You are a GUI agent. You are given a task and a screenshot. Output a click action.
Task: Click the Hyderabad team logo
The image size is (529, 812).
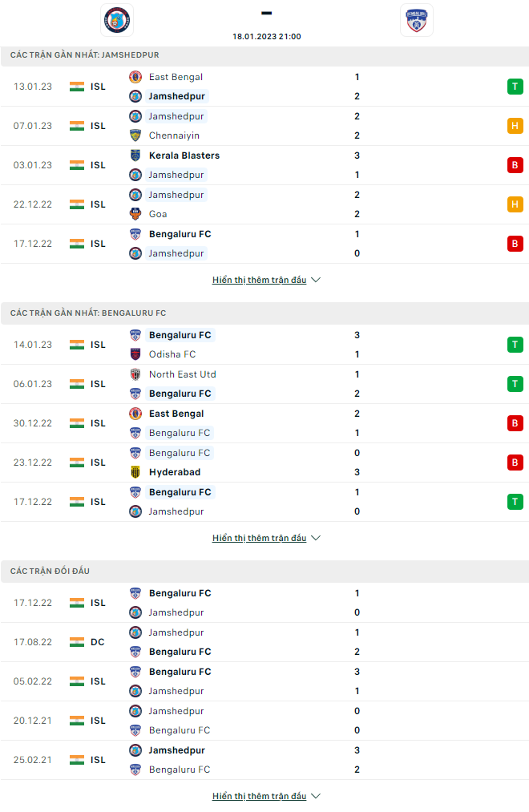pyautogui.click(x=135, y=472)
